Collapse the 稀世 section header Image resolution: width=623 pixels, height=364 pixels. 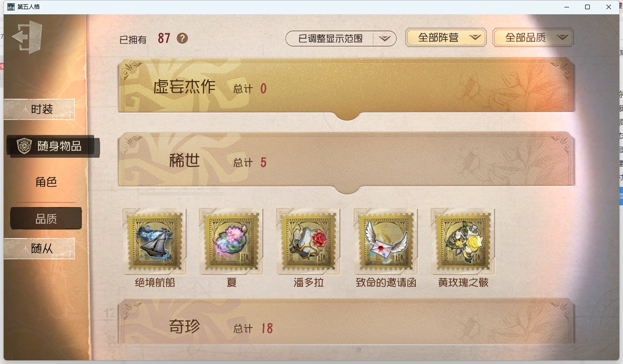coord(347,161)
